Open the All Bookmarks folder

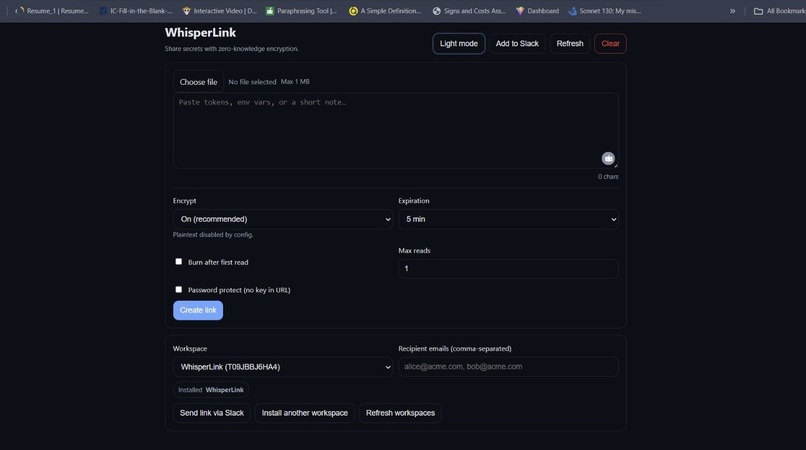779,11
